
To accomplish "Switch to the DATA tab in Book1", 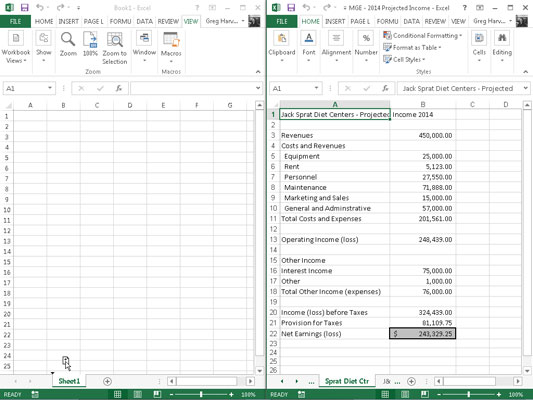I will coord(144,21).
